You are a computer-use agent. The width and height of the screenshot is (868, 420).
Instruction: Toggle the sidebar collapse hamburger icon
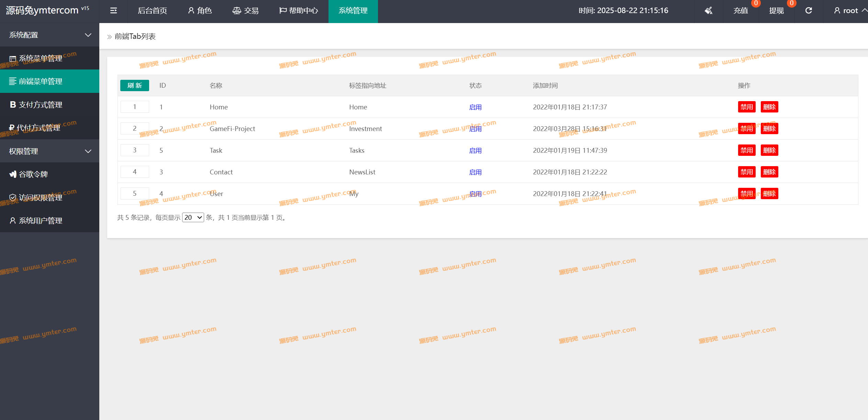pos(113,11)
